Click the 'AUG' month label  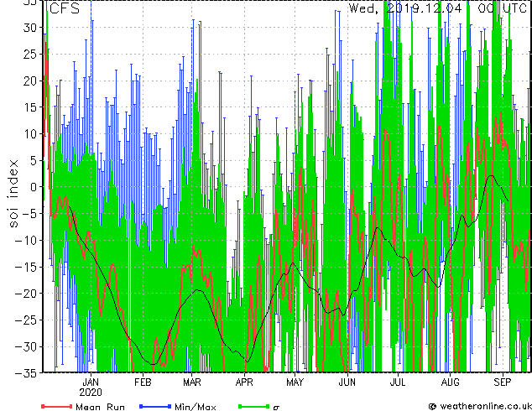pos(451,382)
